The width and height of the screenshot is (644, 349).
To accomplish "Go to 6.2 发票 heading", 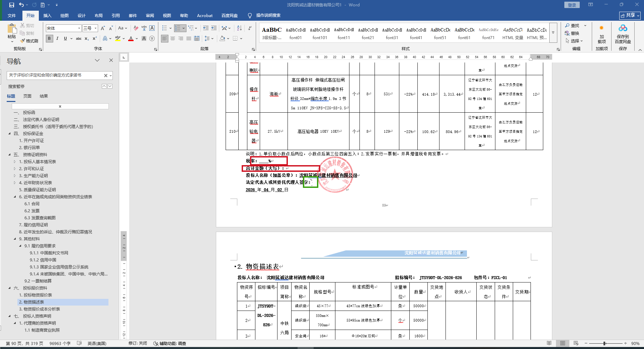I will click(32, 211).
